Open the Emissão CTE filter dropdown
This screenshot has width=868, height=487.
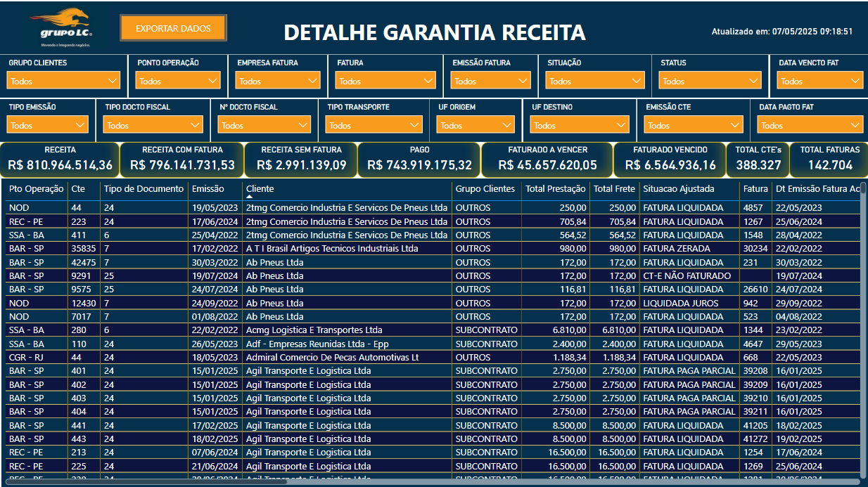point(694,125)
